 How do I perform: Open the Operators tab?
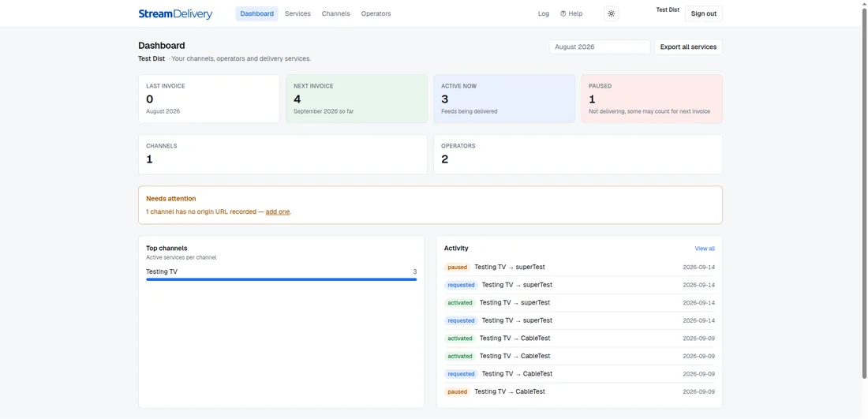tap(376, 14)
